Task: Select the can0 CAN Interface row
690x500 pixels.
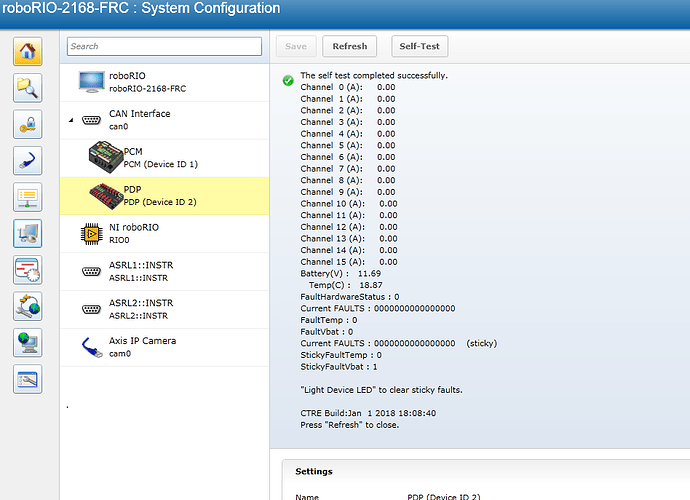Action: coord(165,120)
